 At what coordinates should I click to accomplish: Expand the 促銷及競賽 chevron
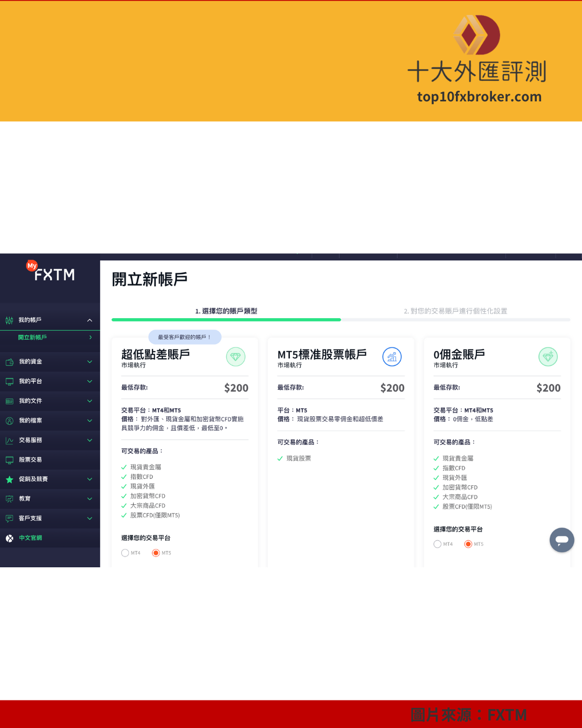click(89, 479)
